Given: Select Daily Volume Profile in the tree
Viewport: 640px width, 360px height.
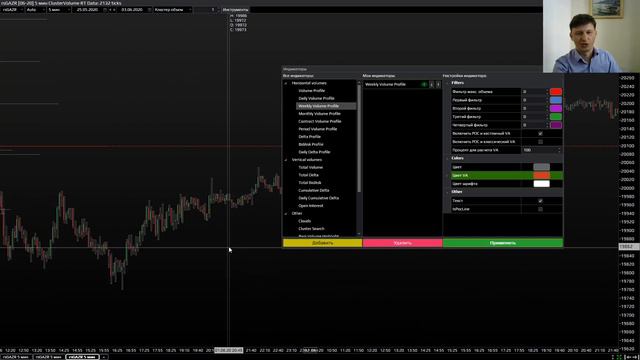Looking at the screenshot, I should 316,98.
